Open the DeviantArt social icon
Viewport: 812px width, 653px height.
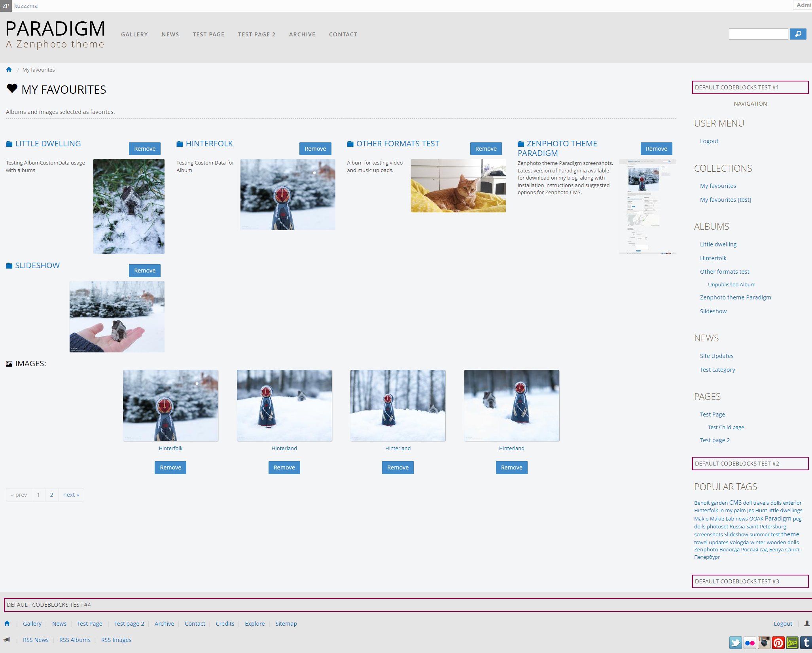792,643
